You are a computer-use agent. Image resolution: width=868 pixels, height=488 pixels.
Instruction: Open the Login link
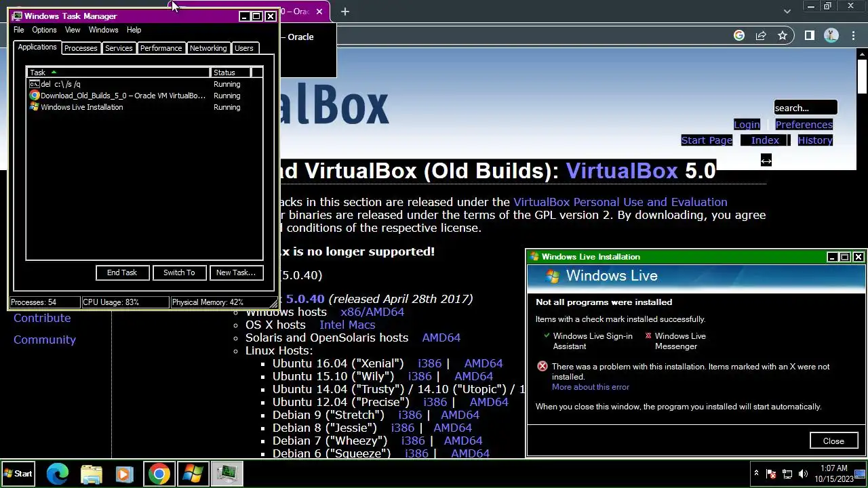tap(747, 125)
